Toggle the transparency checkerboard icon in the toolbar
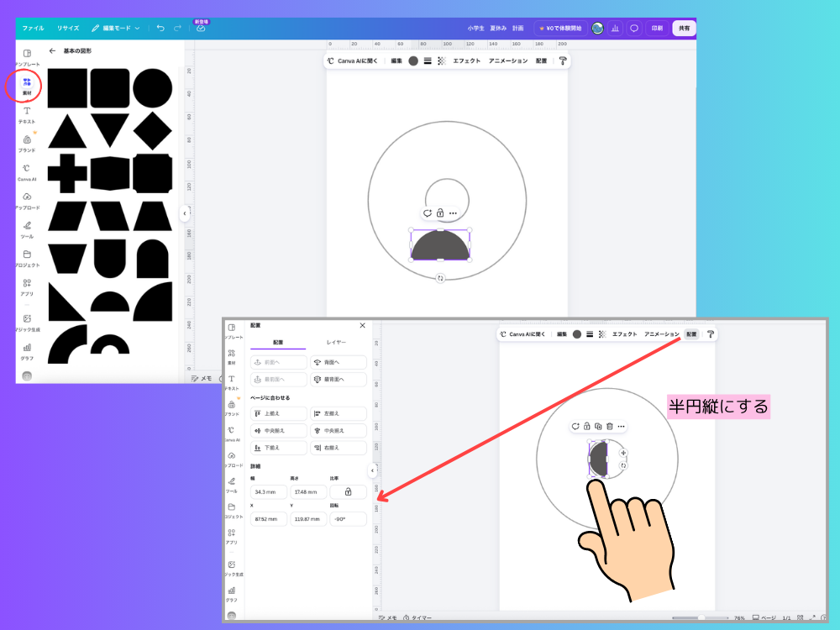The image size is (840, 630). (x=442, y=61)
